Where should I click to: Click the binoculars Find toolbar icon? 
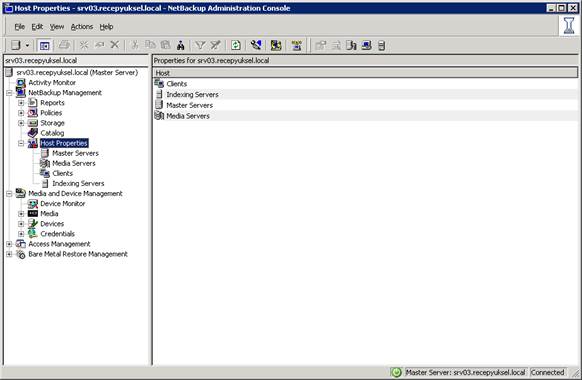tap(180, 45)
